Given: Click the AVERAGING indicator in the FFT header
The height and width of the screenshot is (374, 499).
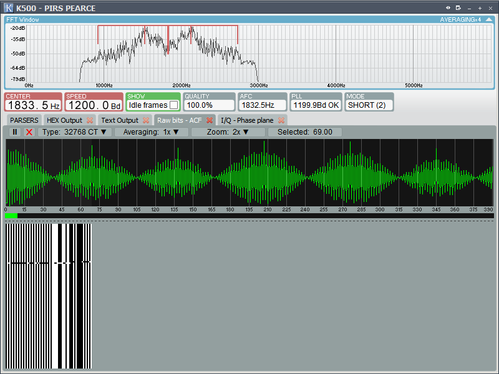Looking at the screenshot, I should pyautogui.click(x=460, y=19).
